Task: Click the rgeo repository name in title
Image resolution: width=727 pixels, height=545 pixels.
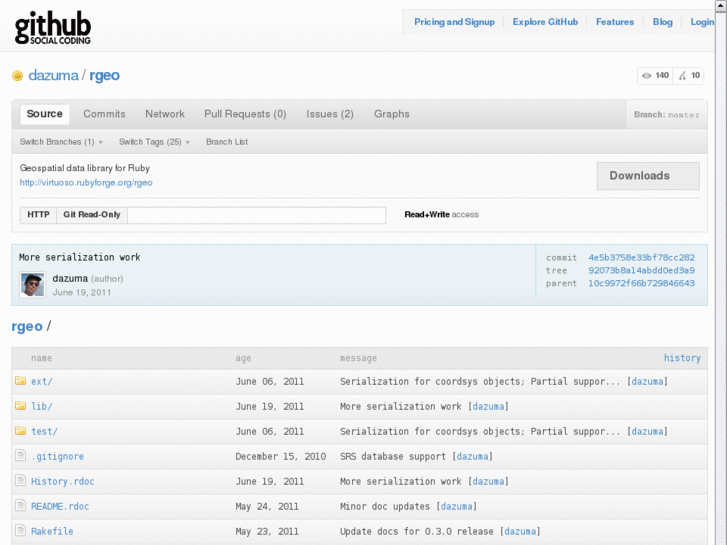Action: [104, 75]
